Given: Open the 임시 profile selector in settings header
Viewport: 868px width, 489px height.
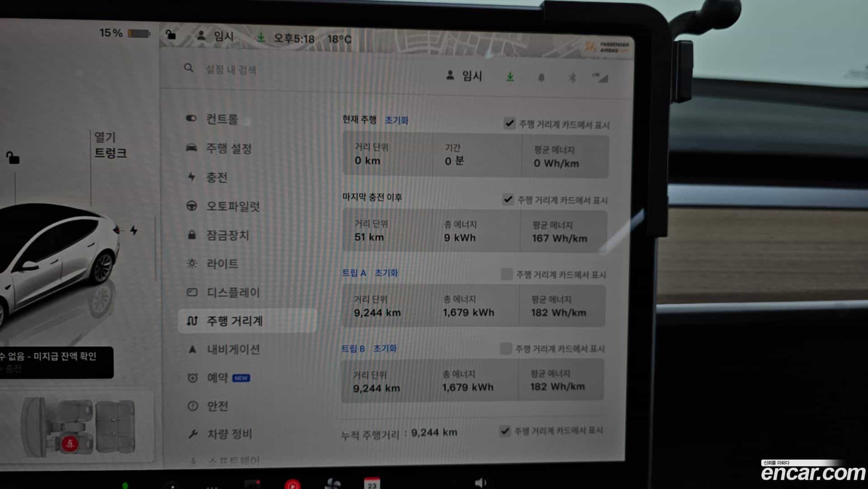Looking at the screenshot, I should 464,76.
